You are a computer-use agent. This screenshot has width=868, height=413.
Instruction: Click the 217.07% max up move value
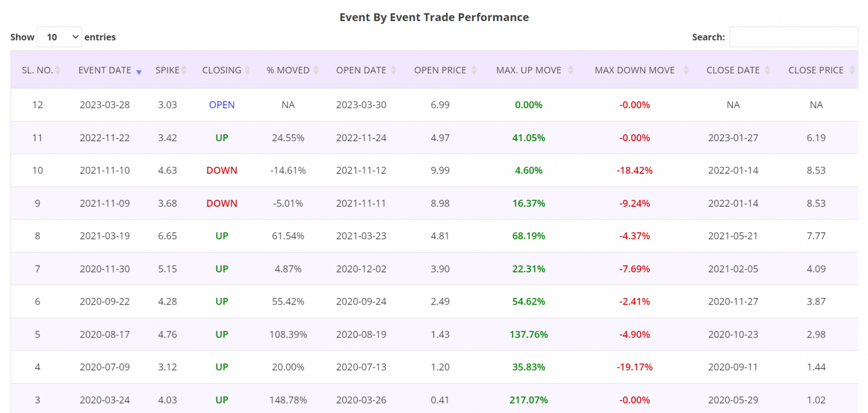[x=529, y=400]
